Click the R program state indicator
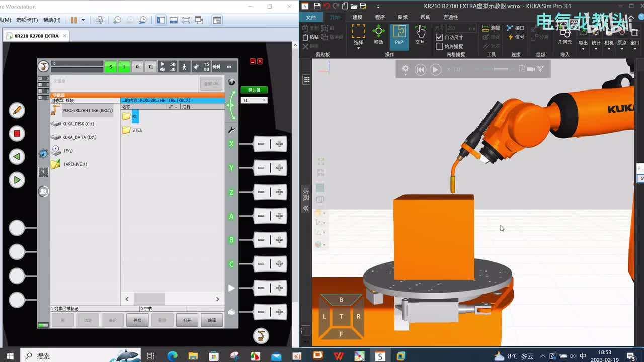This screenshot has height=362, width=644. 137,67
